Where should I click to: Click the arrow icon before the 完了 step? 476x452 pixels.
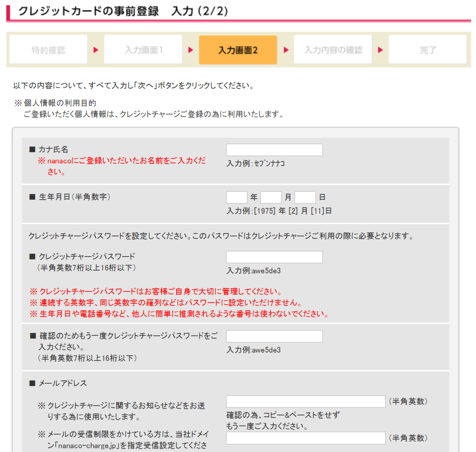[x=380, y=50]
